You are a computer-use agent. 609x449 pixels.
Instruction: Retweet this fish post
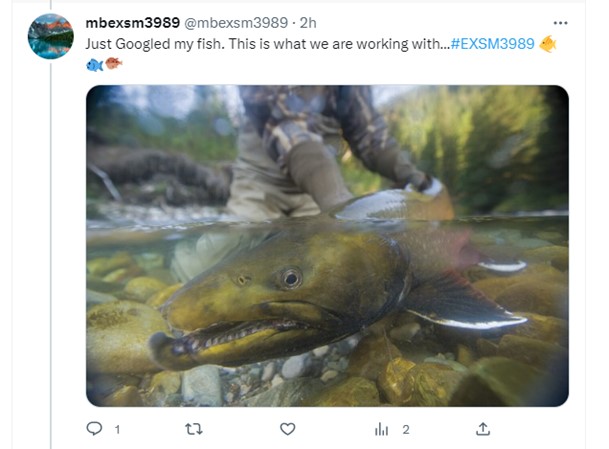(194, 428)
